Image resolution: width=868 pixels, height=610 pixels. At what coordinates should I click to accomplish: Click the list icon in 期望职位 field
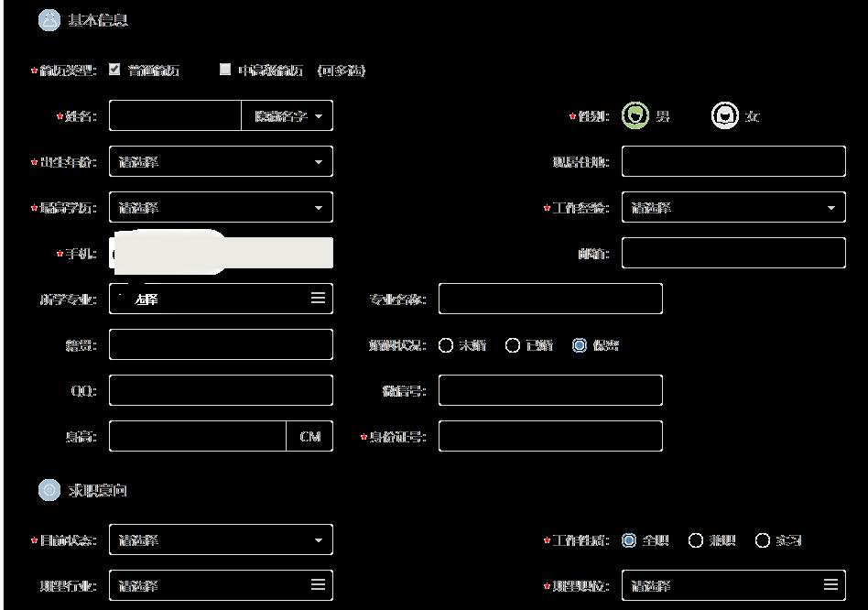click(830, 585)
